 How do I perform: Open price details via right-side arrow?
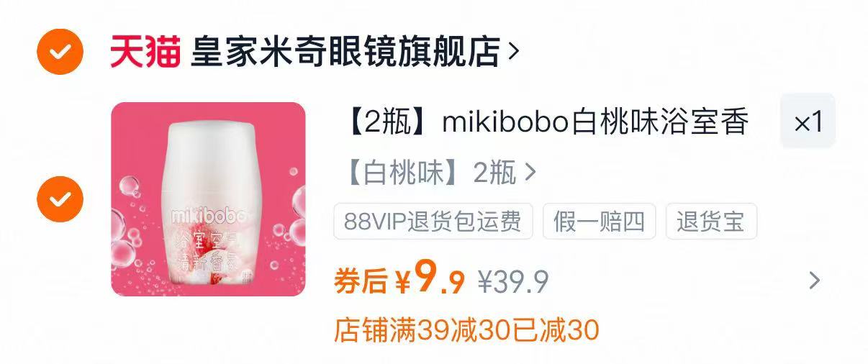click(x=814, y=280)
